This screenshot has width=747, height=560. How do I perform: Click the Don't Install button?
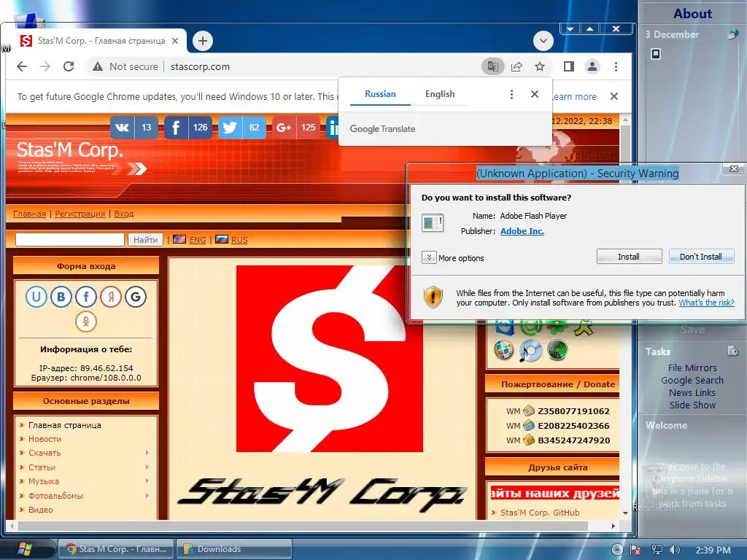pyautogui.click(x=701, y=257)
